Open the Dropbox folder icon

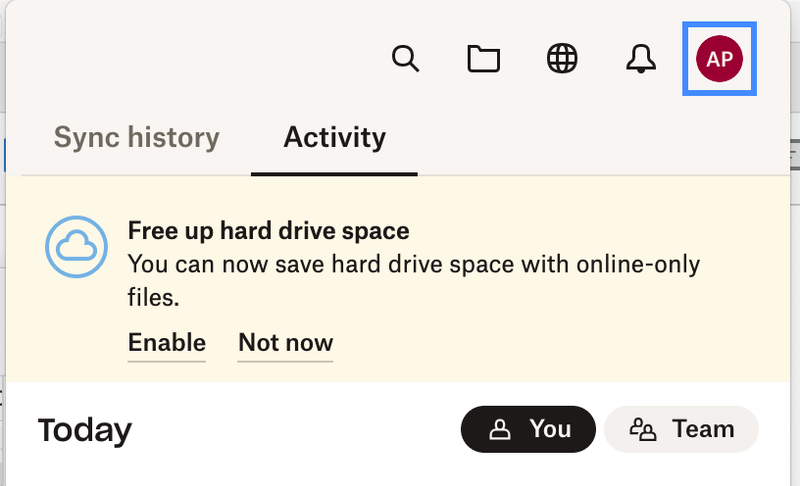click(484, 59)
